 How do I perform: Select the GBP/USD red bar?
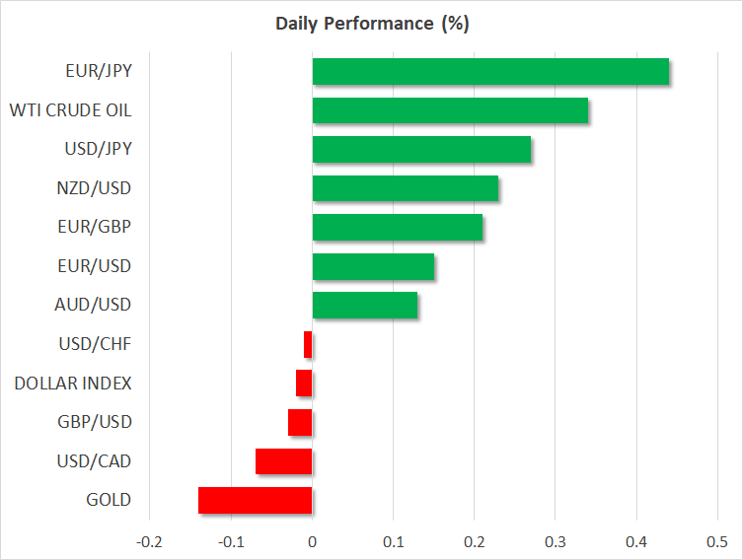(x=300, y=422)
